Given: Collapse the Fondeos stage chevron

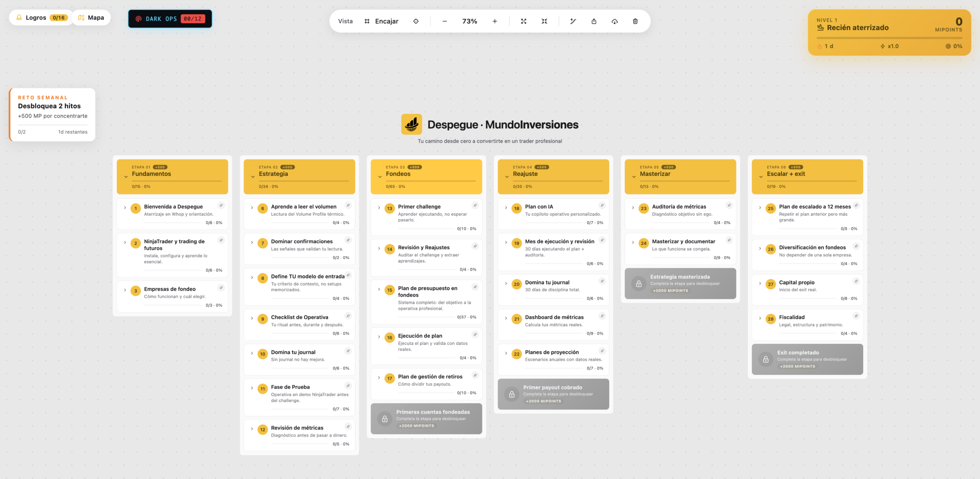Looking at the screenshot, I should 380,177.
